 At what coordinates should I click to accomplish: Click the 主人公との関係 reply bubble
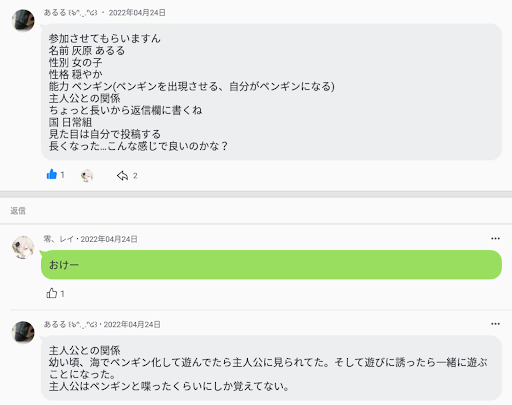point(271,368)
